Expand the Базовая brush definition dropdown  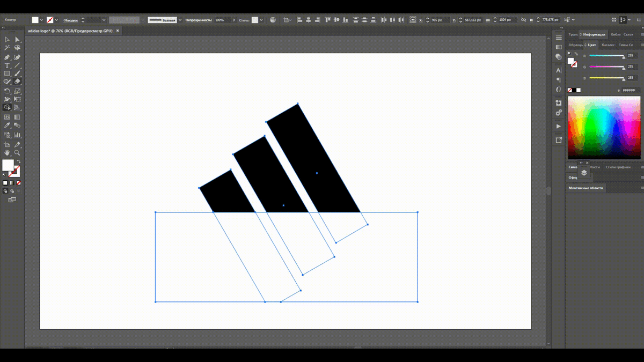coord(180,20)
